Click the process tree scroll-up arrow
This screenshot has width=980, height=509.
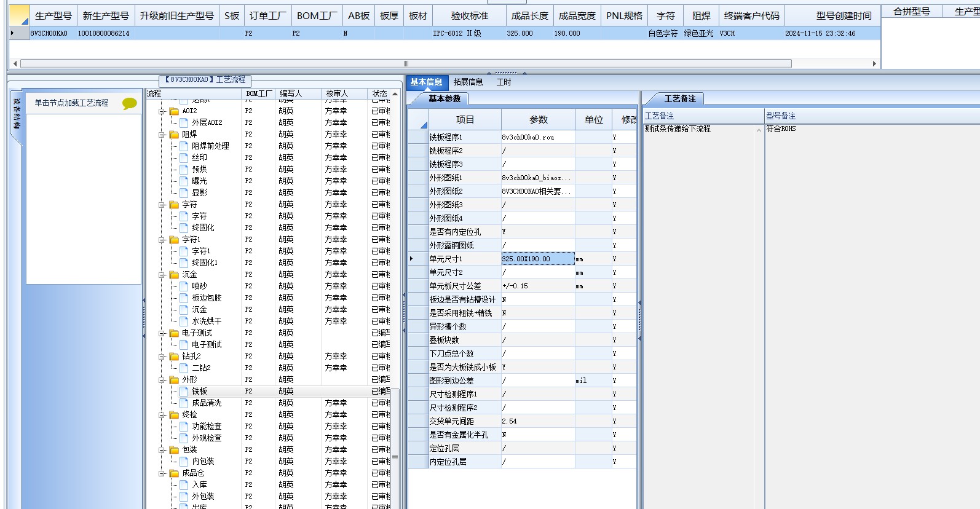click(395, 93)
